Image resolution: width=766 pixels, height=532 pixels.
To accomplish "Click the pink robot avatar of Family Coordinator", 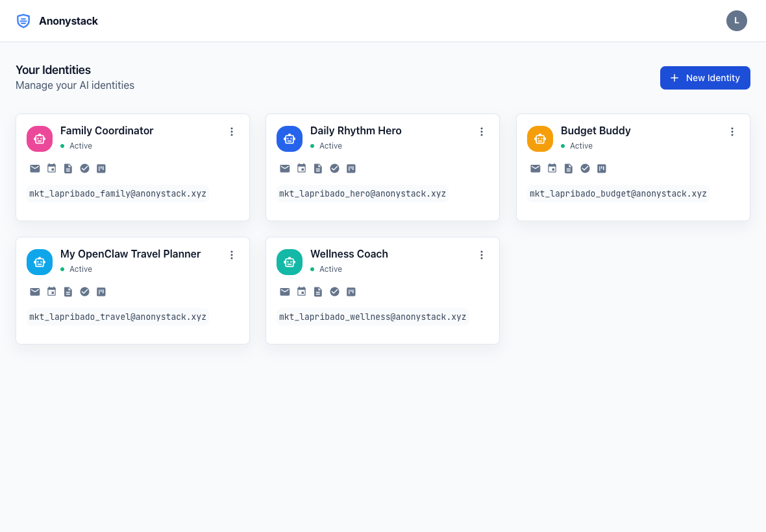I will coord(40,139).
